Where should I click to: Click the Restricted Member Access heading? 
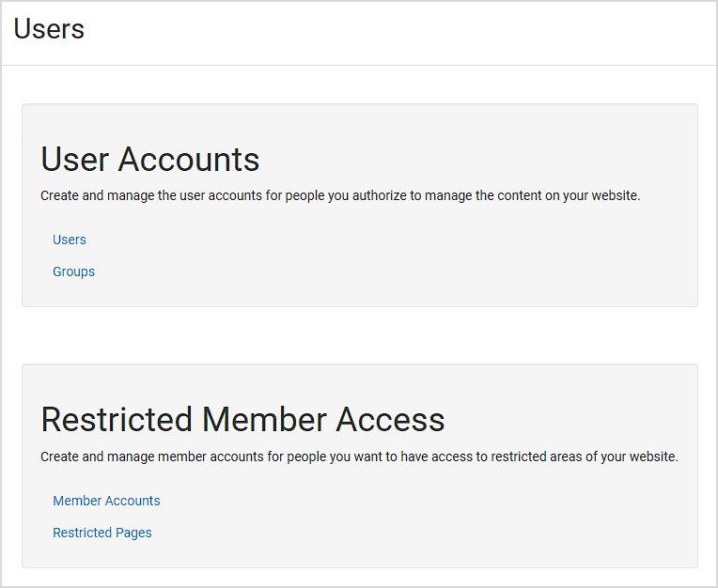point(242,420)
